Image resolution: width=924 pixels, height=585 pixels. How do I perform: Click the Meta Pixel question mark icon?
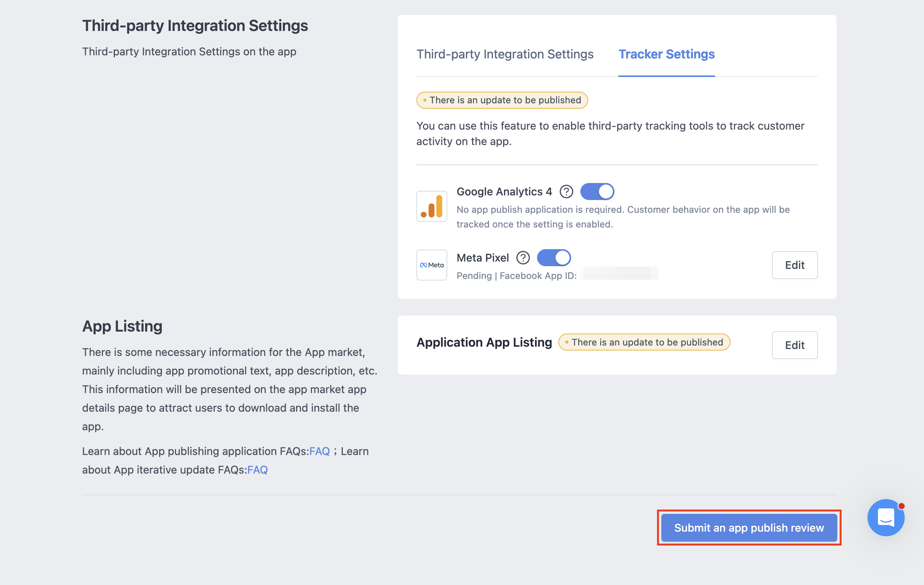pyautogui.click(x=523, y=258)
